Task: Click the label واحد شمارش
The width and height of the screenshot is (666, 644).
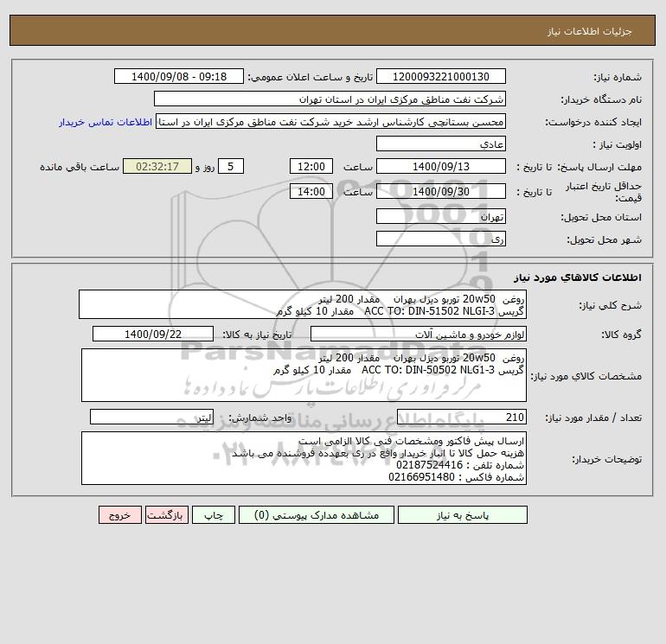Action: (x=260, y=418)
